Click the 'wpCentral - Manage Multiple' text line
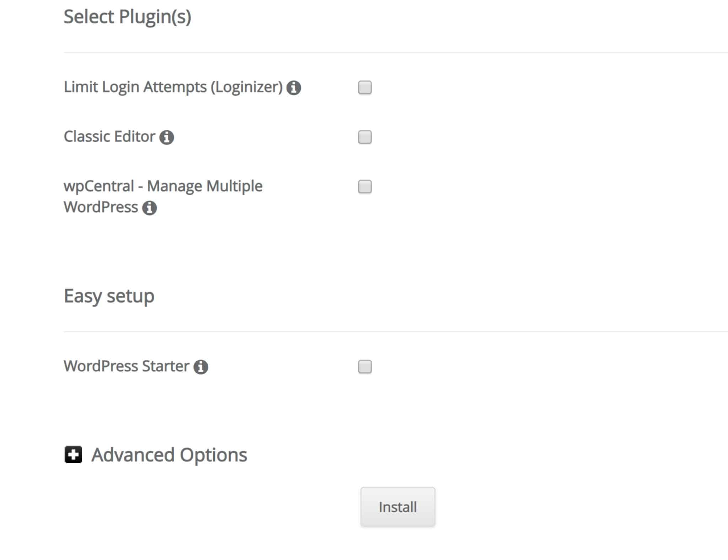 click(x=163, y=186)
